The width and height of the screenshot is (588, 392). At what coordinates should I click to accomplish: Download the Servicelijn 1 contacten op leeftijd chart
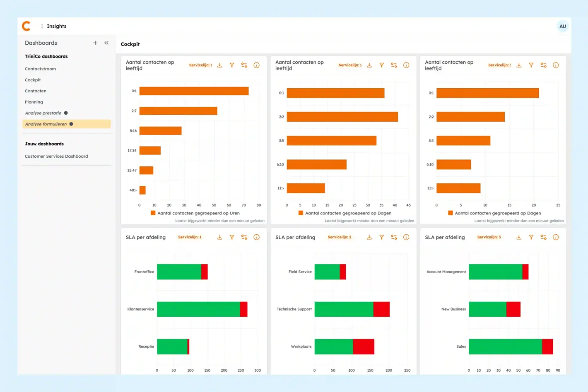(220, 65)
